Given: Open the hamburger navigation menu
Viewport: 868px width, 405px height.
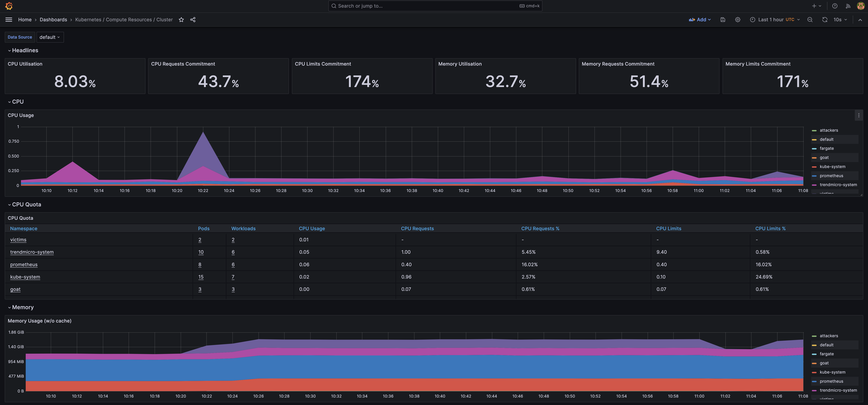Looking at the screenshot, I should pyautogui.click(x=9, y=20).
